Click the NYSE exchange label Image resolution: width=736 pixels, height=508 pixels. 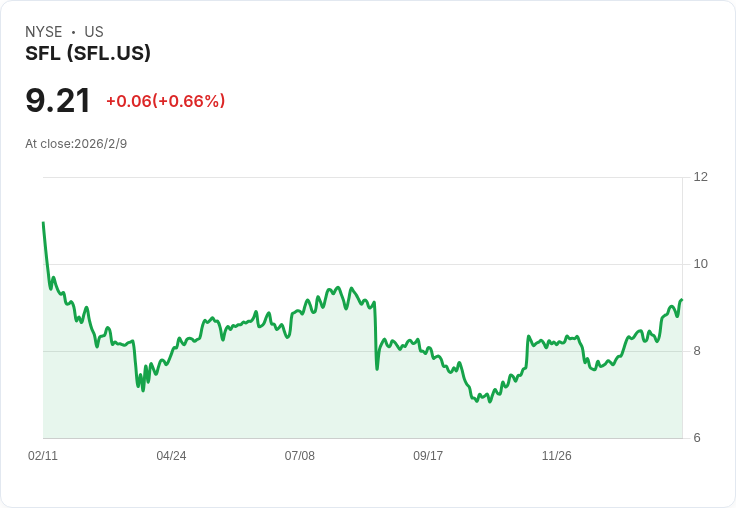point(43,32)
